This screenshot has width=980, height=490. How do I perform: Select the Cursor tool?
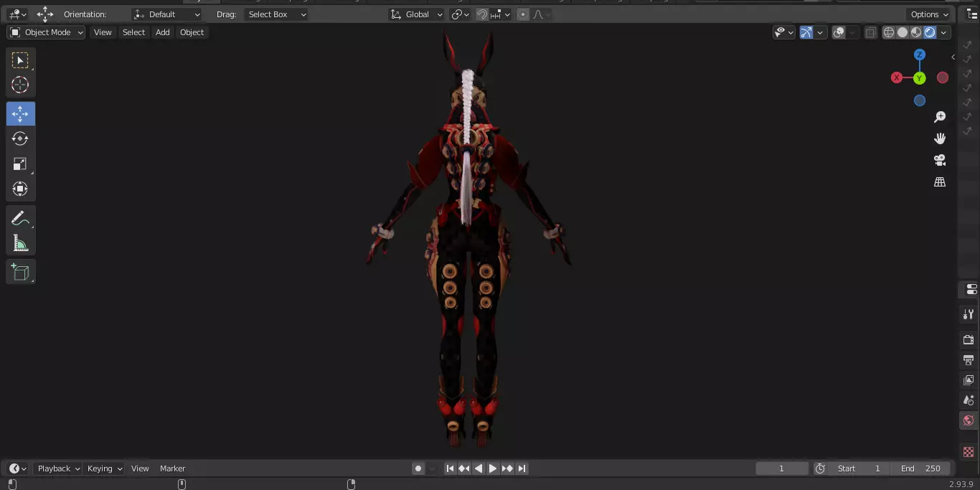click(20, 85)
